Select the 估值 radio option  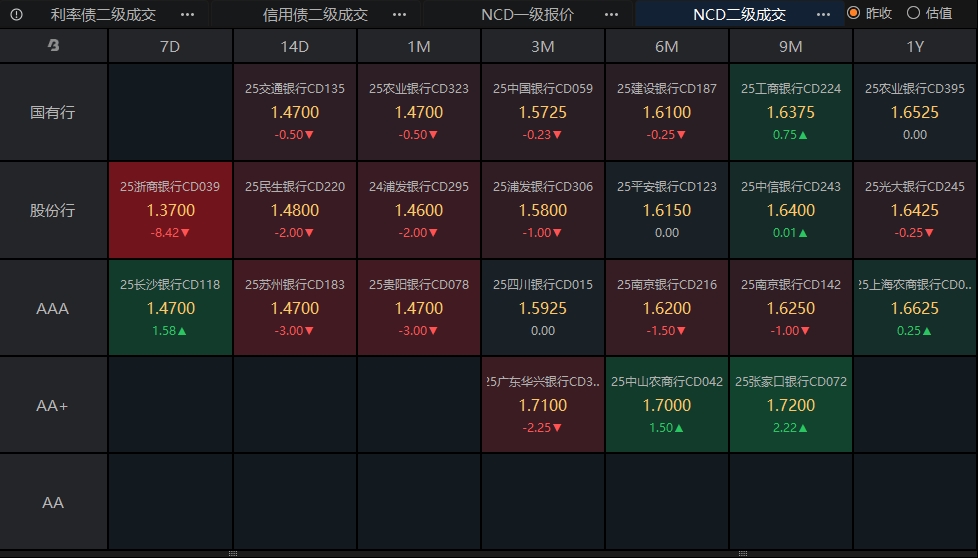(913, 14)
